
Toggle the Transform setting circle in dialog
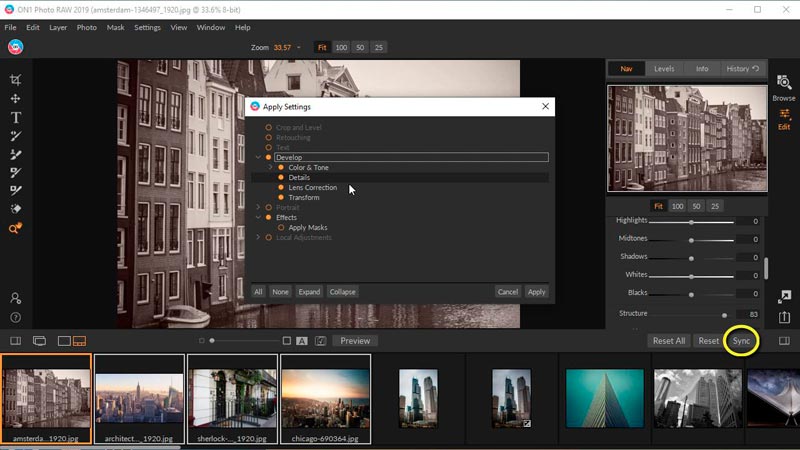[281, 197]
